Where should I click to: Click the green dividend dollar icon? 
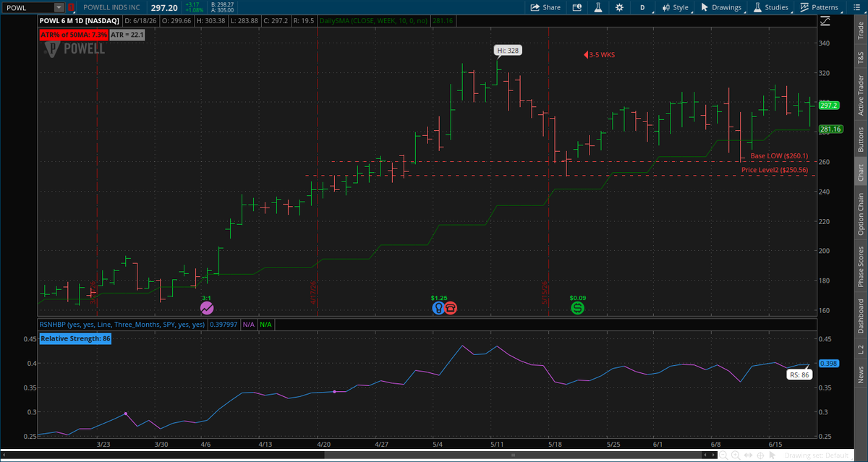(577, 308)
